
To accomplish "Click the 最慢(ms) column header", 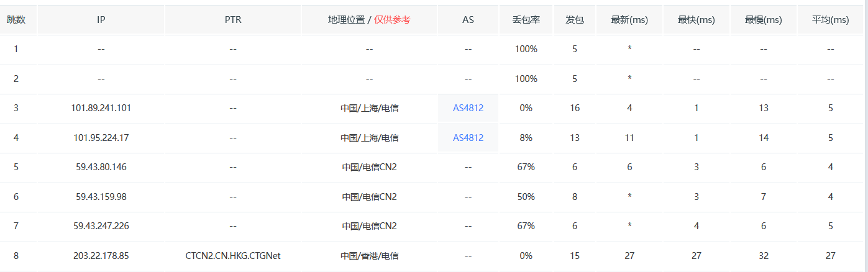I will tap(764, 20).
